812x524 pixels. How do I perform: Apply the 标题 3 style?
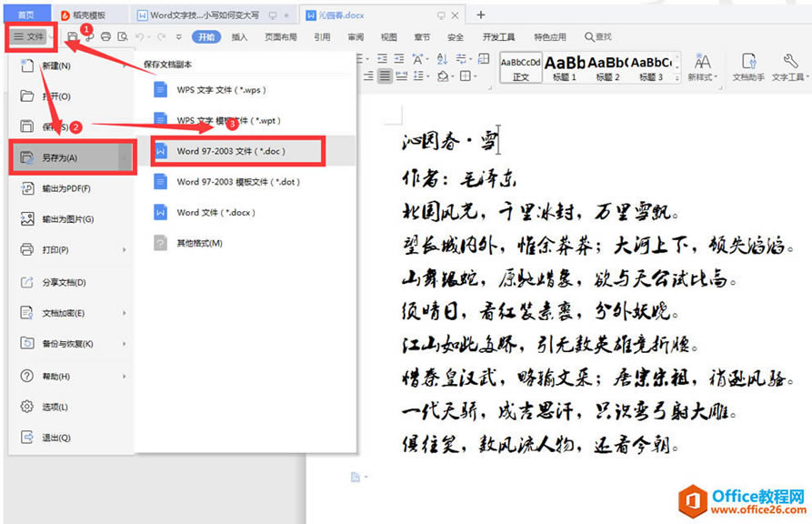(x=651, y=67)
